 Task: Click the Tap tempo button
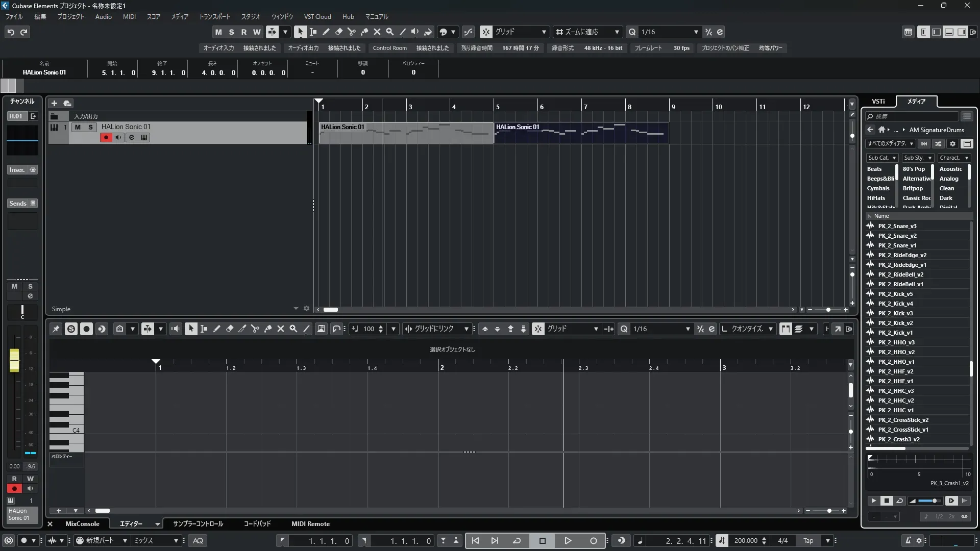click(x=808, y=541)
